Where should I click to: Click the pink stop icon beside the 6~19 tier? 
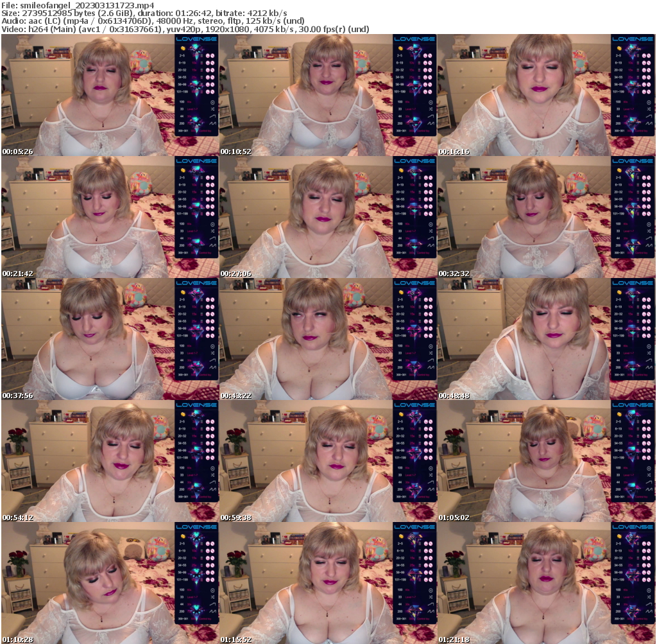pyautogui.click(x=212, y=62)
